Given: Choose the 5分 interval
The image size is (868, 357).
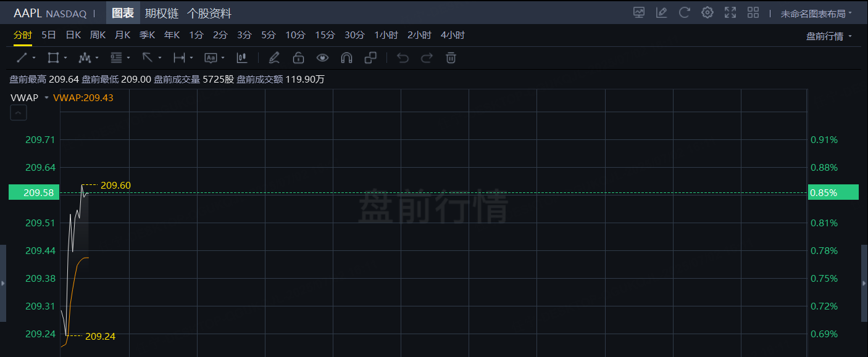Looking at the screenshot, I should pyautogui.click(x=269, y=35).
